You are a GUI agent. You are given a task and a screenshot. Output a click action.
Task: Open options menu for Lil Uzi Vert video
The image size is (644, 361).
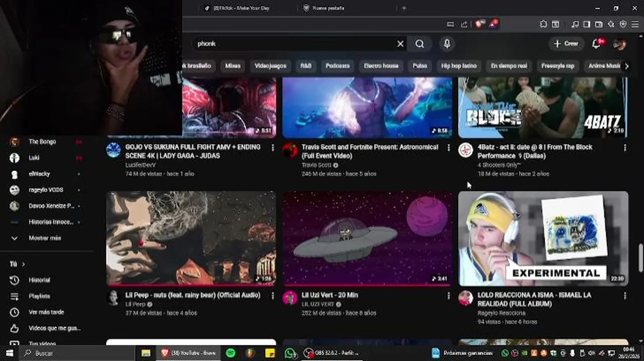click(x=449, y=296)
